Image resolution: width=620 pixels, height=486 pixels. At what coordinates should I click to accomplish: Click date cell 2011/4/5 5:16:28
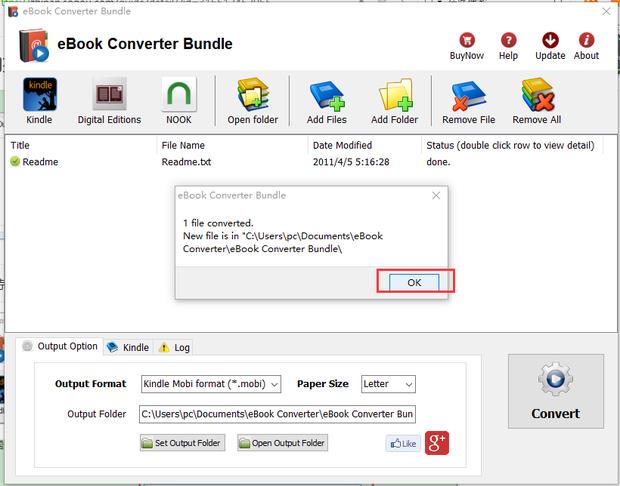pos(351,162)
